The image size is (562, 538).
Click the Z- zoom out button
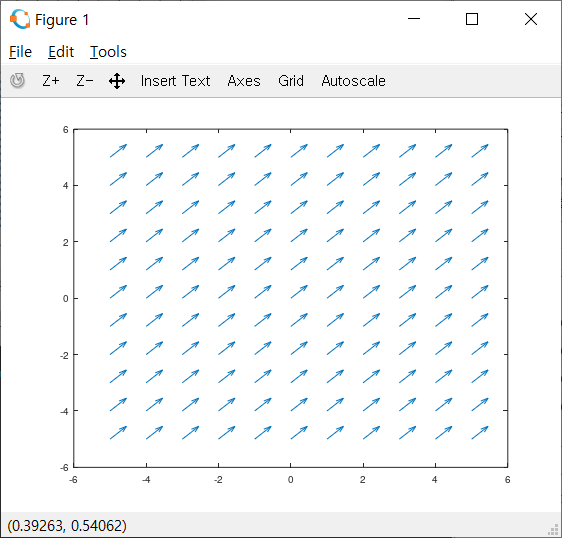coord(85,81)
